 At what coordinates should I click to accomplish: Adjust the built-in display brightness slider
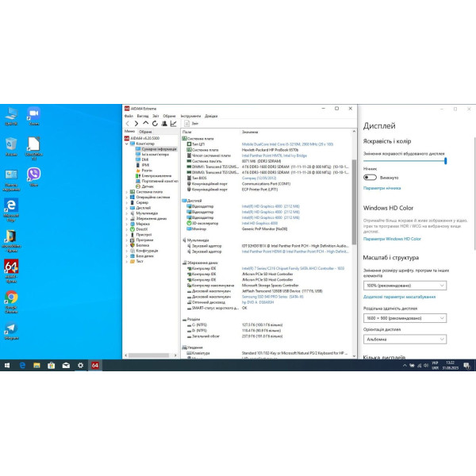point(405,161)
